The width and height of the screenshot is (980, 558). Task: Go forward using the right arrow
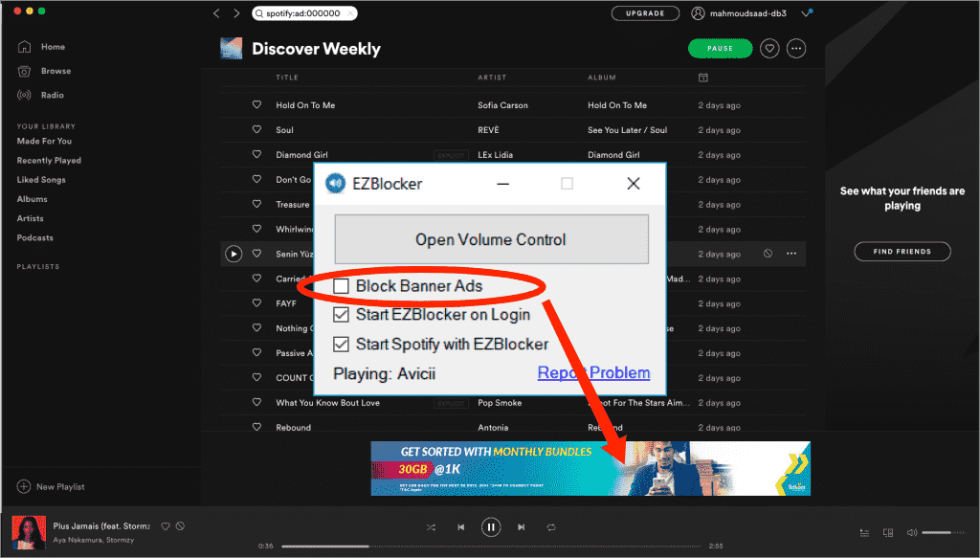236,13
